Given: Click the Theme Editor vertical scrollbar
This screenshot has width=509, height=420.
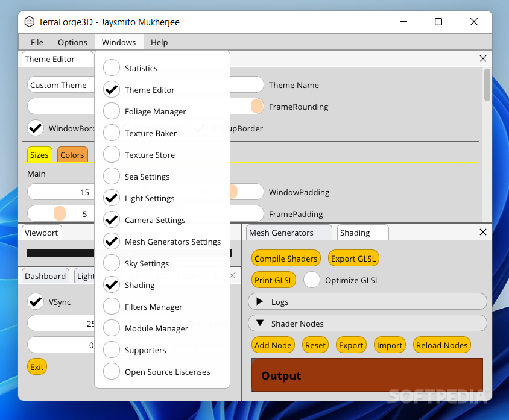Looking at the screenshot, I should click(487, 85).
